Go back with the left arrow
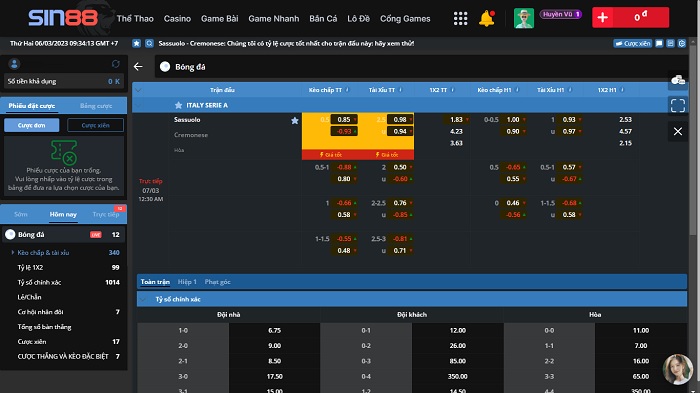The height and width of the screenshot is (393, 700). click(138, 67)
